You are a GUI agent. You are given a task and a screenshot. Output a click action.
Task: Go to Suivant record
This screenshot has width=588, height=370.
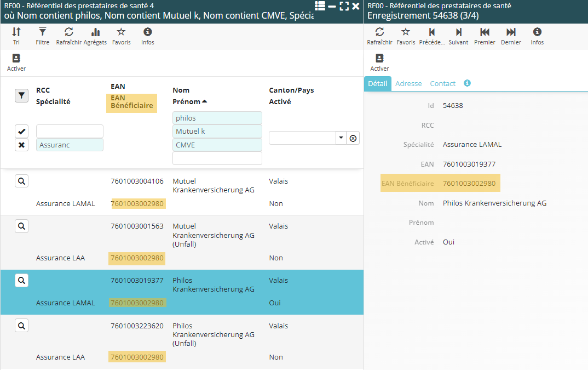tap(458, 36)
